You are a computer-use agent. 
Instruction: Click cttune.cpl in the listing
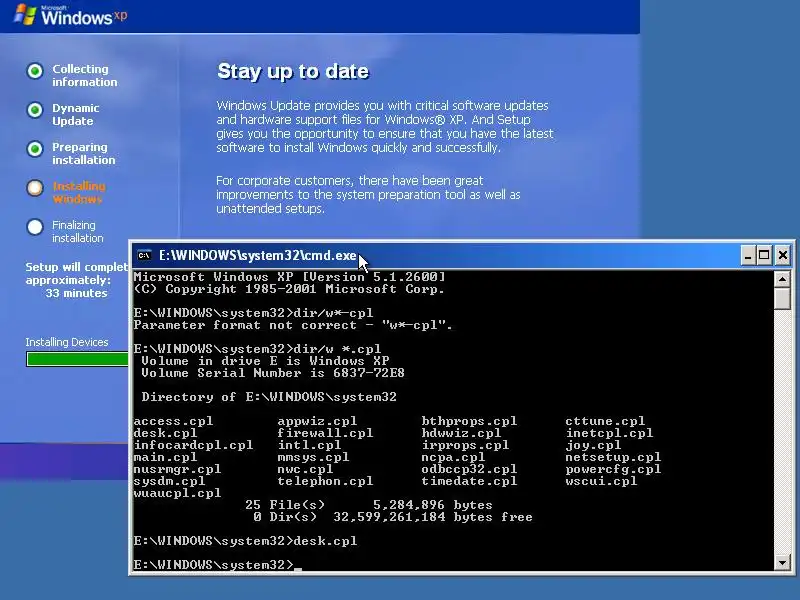click(x=605, y=421)
